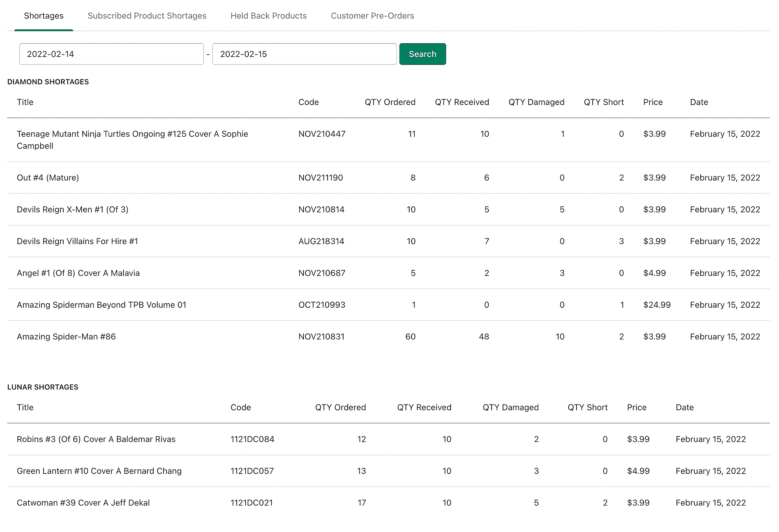Click QTY Ordered value 8 for Out #4
This screenshot has width=779, height=532.
pyautogui.click(x=413, y=178)
